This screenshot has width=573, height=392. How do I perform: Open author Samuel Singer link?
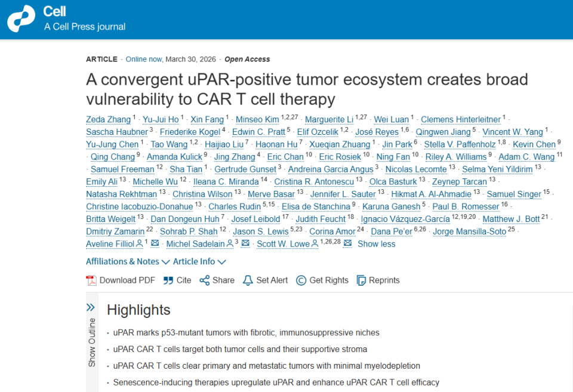[x=514, y=194]
